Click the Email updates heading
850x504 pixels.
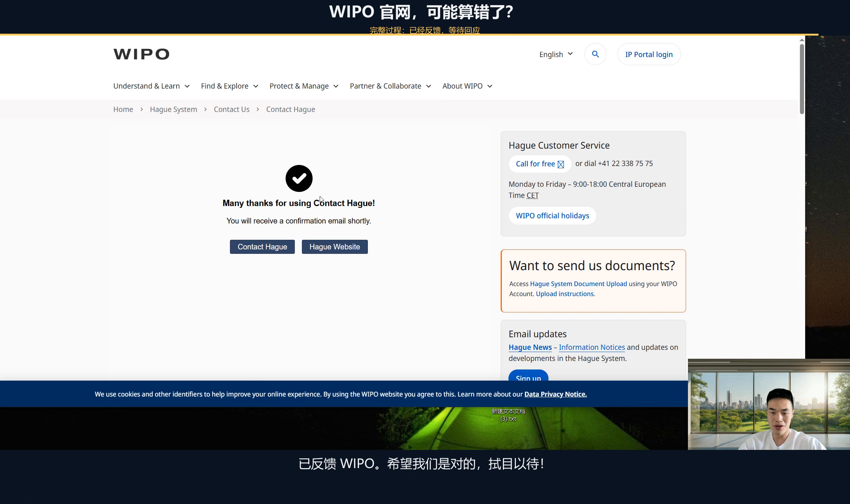point(537,334)
